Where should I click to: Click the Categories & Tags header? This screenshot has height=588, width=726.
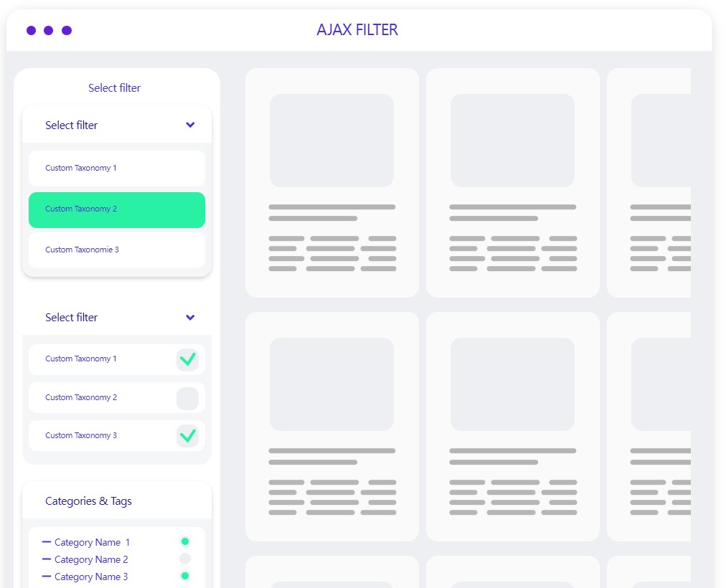point(88,501)
